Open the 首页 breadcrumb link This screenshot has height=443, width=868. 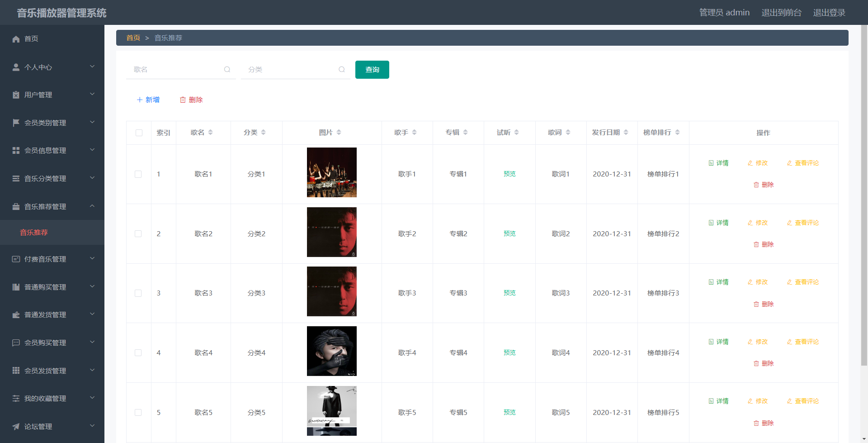point(133,38)
